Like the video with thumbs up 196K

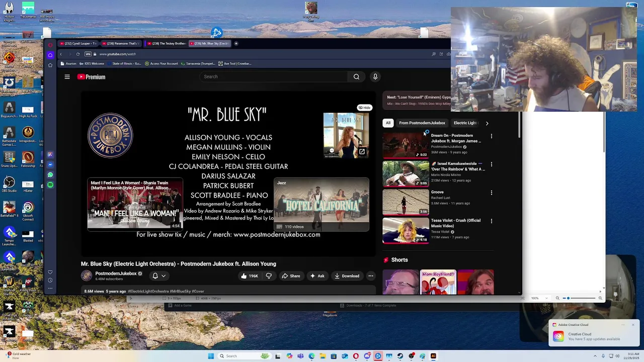[249, 276]
